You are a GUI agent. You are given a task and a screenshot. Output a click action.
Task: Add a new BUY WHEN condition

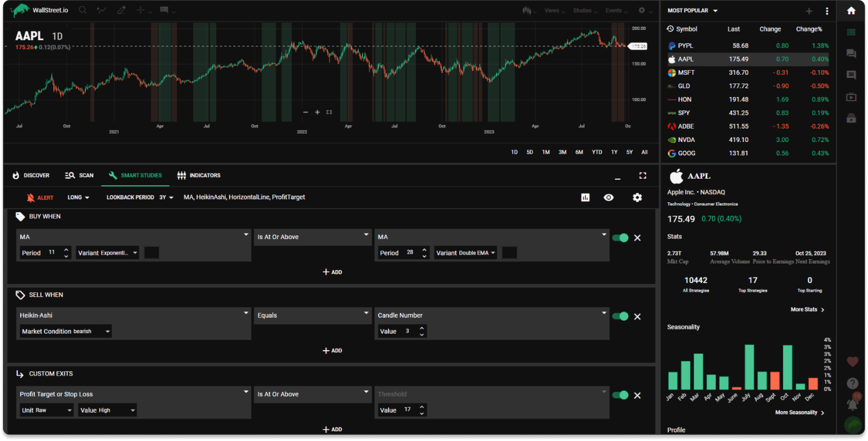[332, 272]
